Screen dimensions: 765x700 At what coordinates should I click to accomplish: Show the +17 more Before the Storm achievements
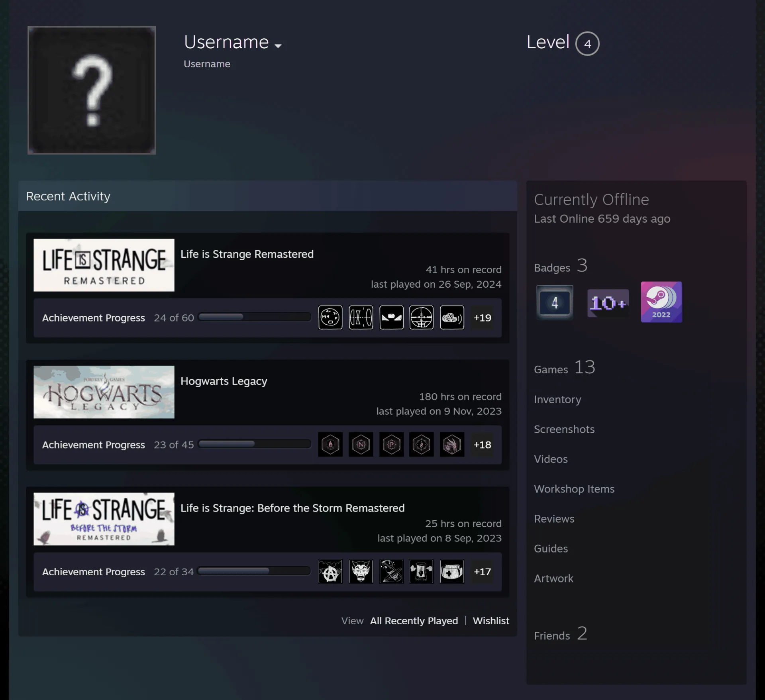click(x=482, y=571)
